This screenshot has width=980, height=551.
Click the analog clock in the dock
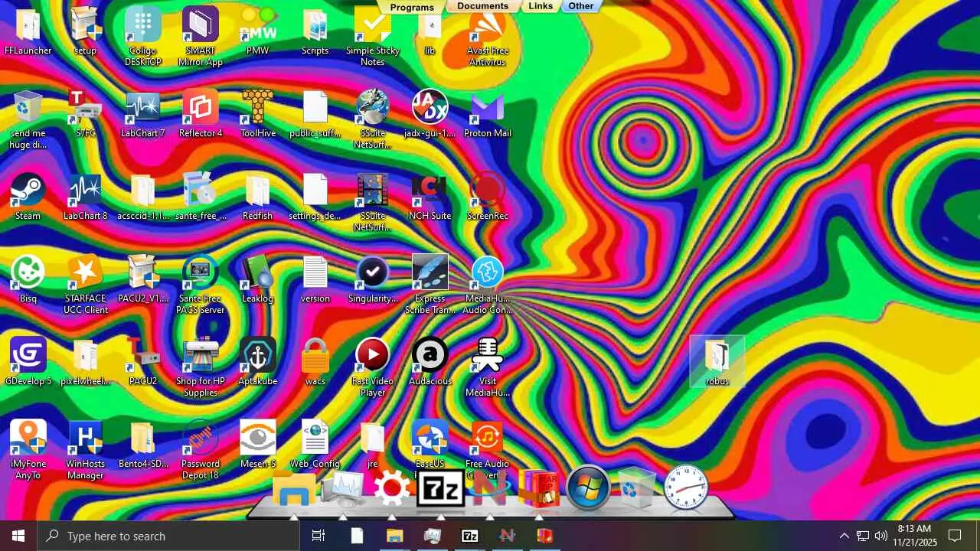pyautogui.click(x=686, y=488)
